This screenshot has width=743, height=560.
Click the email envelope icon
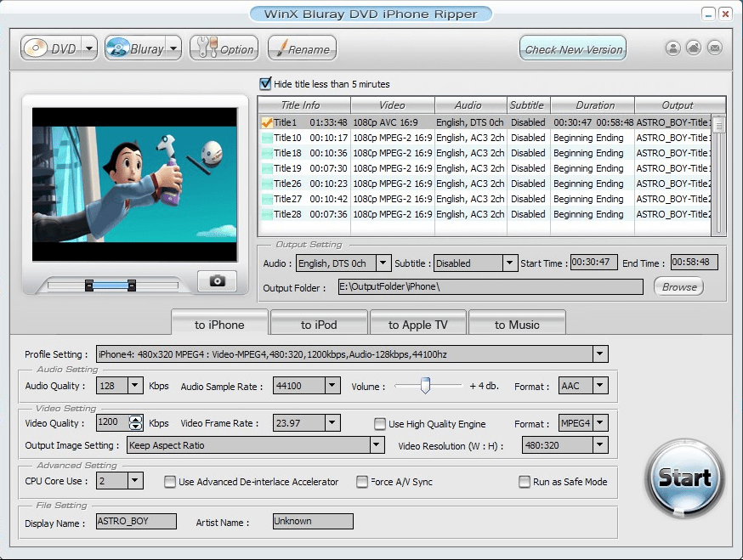(715, 48)
